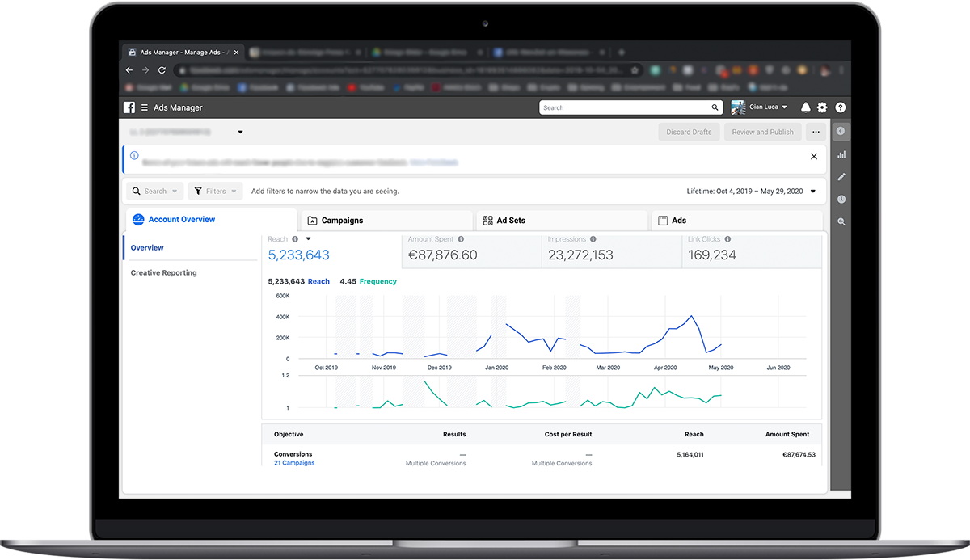Screen dimensions: 970x560
Task: Click the €87,674.53 amount in Conversions row
Action: point(799,455)
